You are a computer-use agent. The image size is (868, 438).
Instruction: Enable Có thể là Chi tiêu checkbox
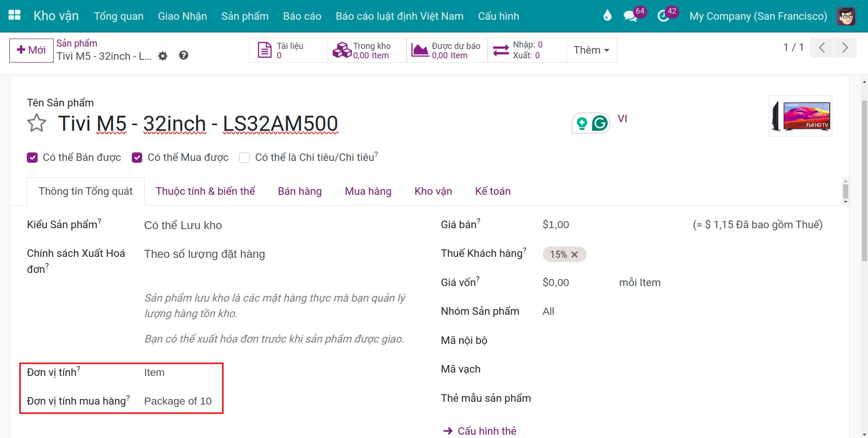244,158
